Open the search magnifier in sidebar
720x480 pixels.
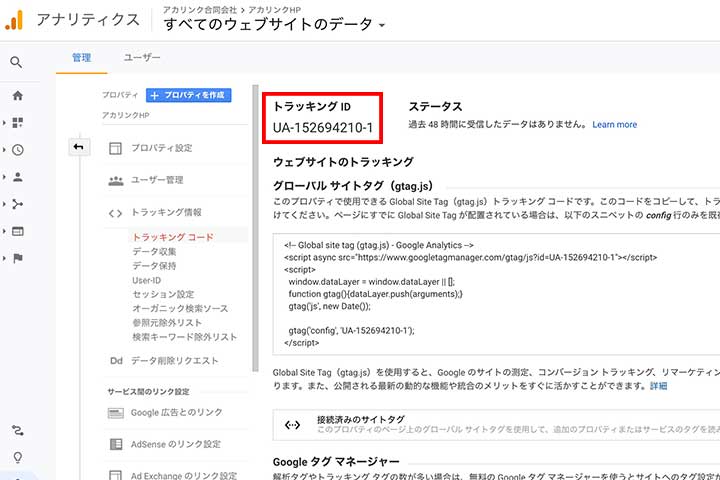(x=16, y=62)
